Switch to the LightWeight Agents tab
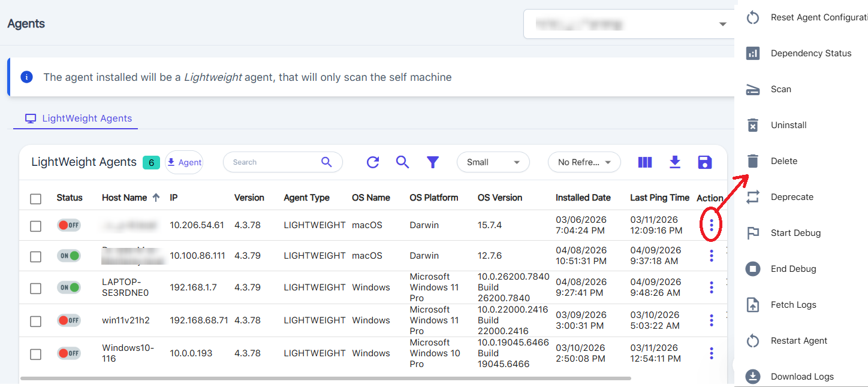The height and width of the screenshot is (391, 868). (79, 119)
